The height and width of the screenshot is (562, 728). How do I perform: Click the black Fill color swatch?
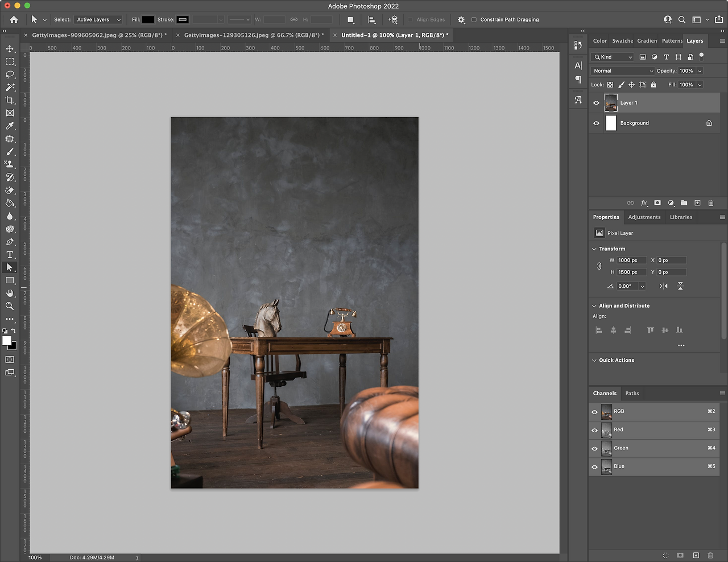[x=148, y=19]
